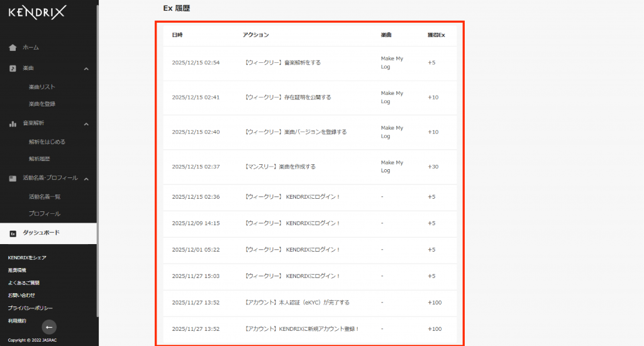Click the home icon in sidebar
Screen dimensions: 644x346
click(13, 48)
